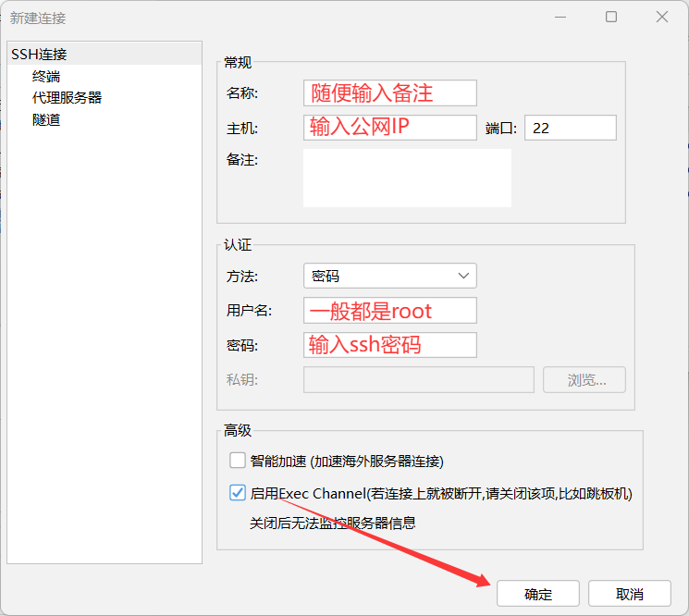Confirm with the 确定 button
The width and height of the screenshot is (689, 616).
[537, 594]
